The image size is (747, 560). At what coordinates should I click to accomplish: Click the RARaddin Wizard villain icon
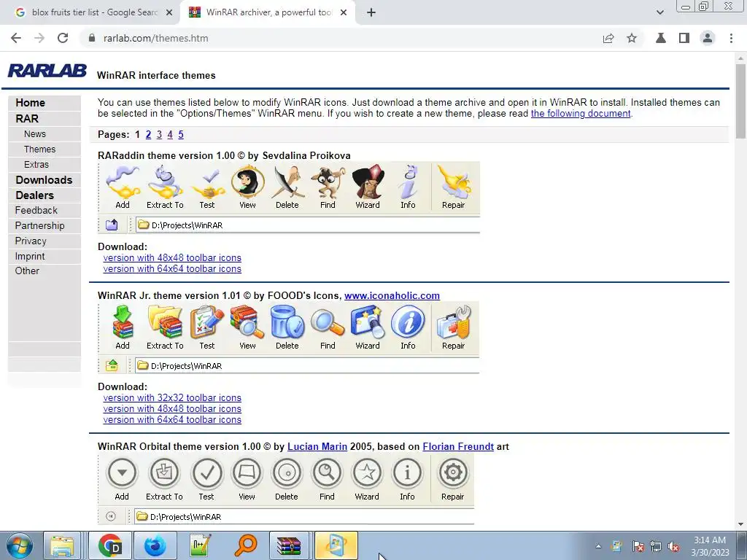(368, 182)
